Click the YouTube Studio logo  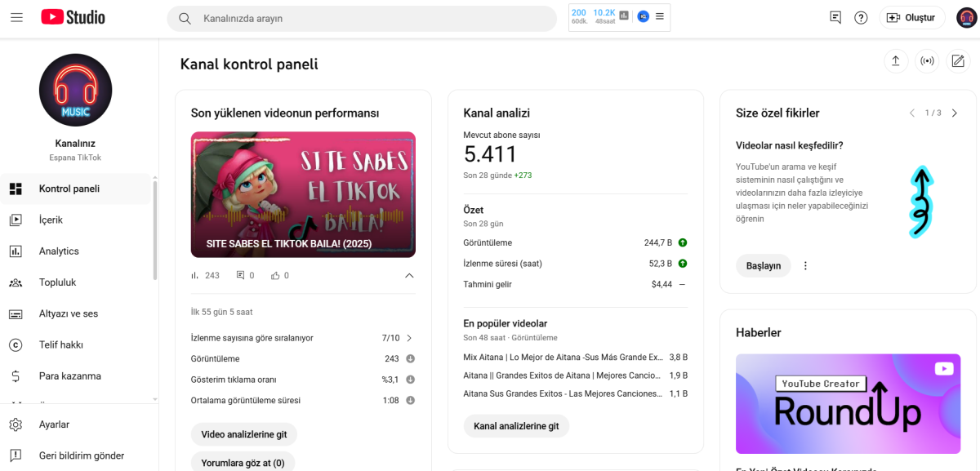pyautogui.click(x=73, y=17)
